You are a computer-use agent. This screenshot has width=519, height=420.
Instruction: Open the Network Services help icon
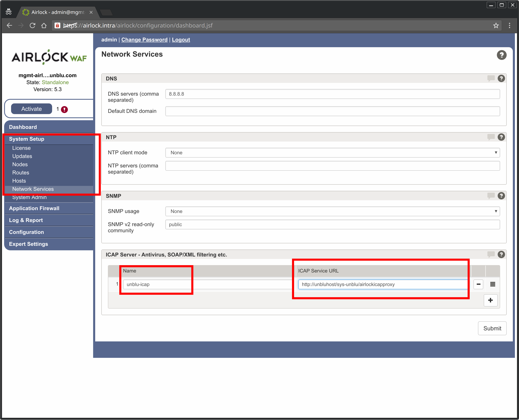coord(501,55)
